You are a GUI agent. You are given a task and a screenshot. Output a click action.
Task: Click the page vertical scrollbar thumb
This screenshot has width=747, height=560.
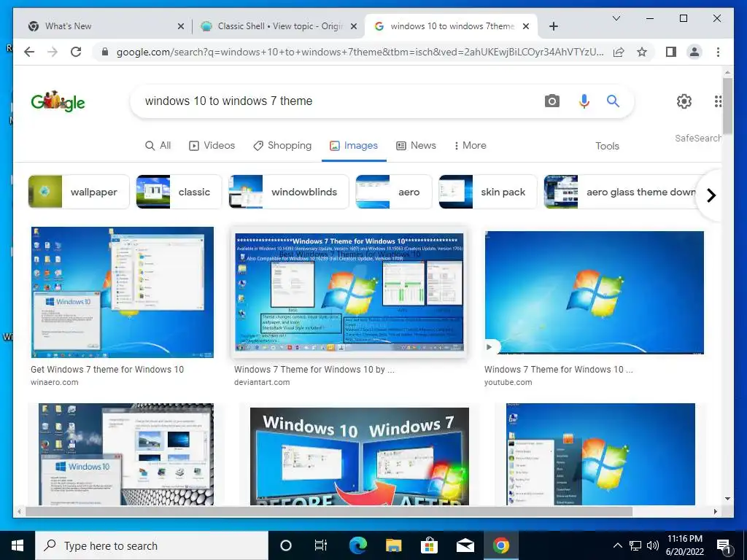pos(727,106)
